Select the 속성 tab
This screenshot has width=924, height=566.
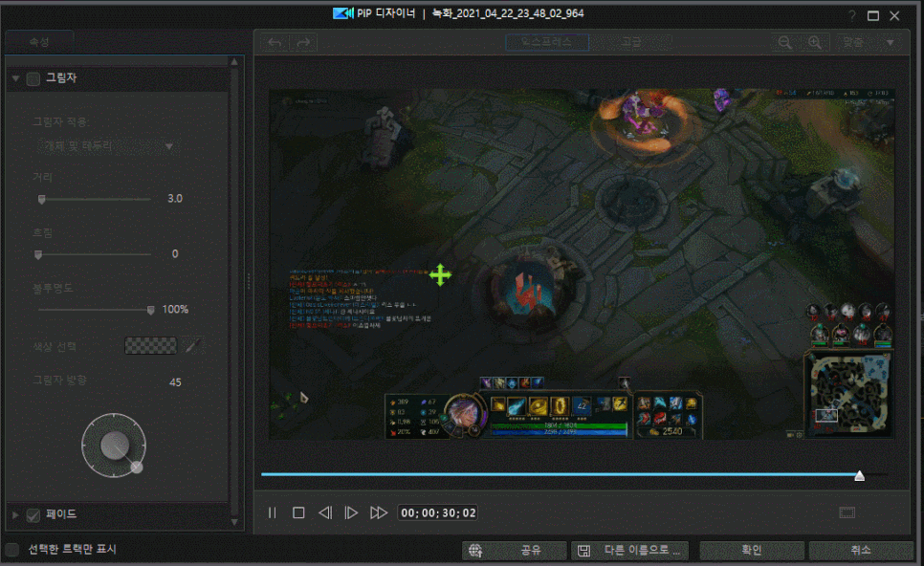(x=39, y=42)
